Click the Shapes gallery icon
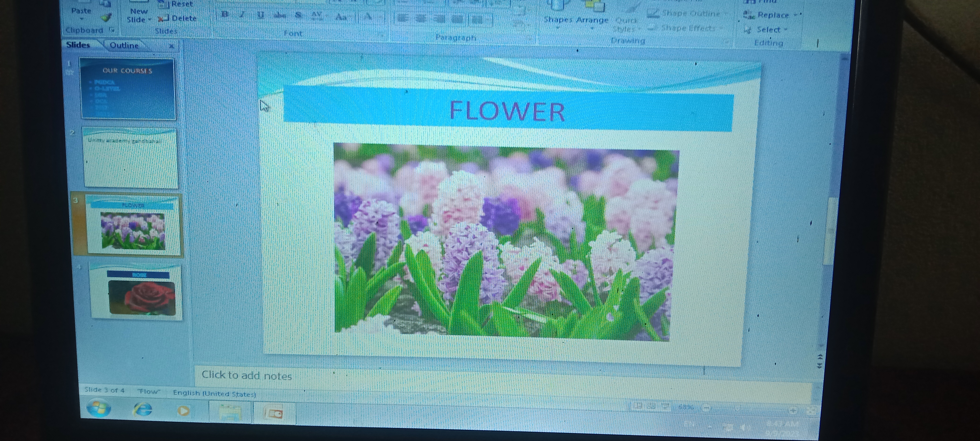The height and width of the screenshot is (441, 980). pyautogui.click(x=558, y=11)
